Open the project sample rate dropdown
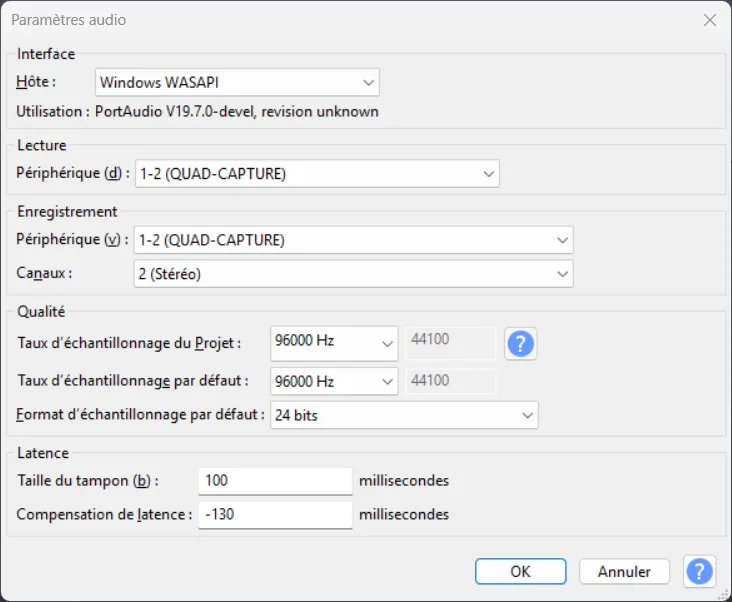 (334, 343)
